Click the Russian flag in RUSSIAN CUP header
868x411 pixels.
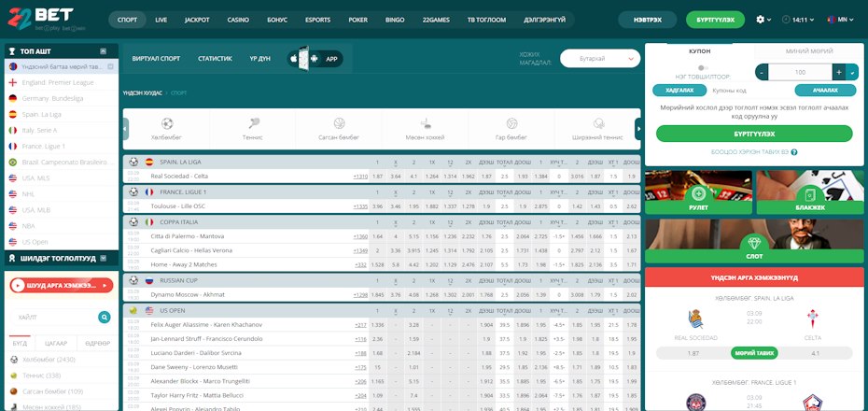click(149, 280)
